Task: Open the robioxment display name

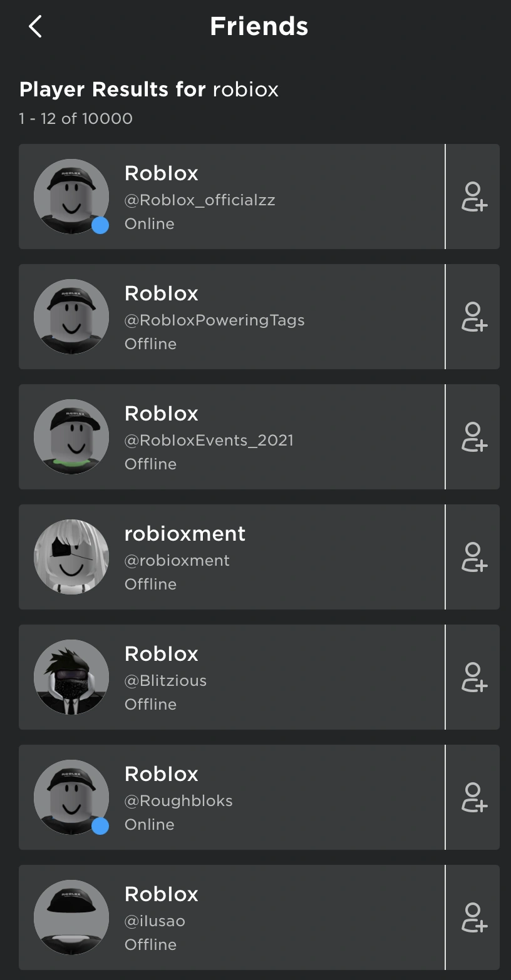Action: tap(185, 534)
